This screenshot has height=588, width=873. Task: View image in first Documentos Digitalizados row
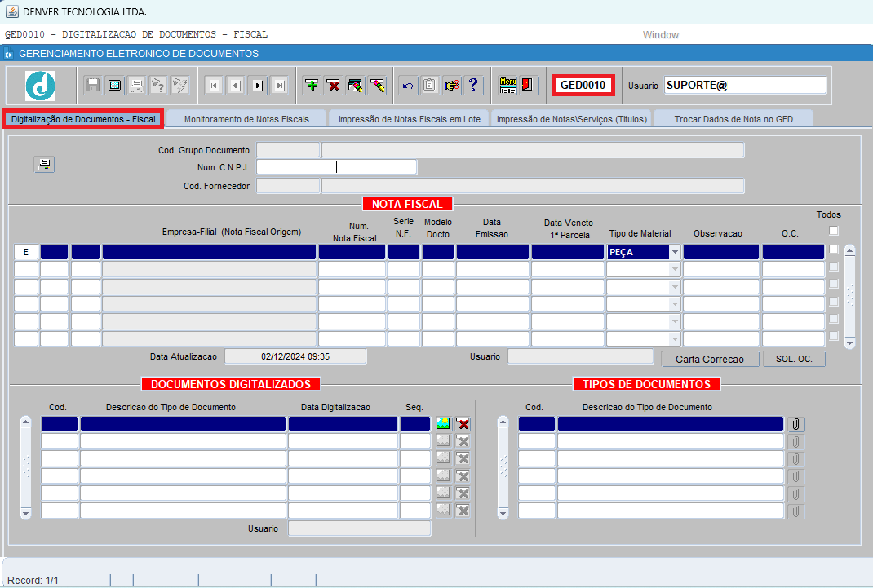click(x=443, y=423)
